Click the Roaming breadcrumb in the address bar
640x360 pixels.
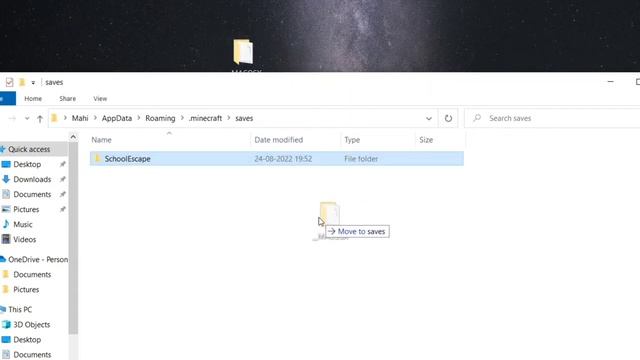pyautogui.click(x=160, y=118)
